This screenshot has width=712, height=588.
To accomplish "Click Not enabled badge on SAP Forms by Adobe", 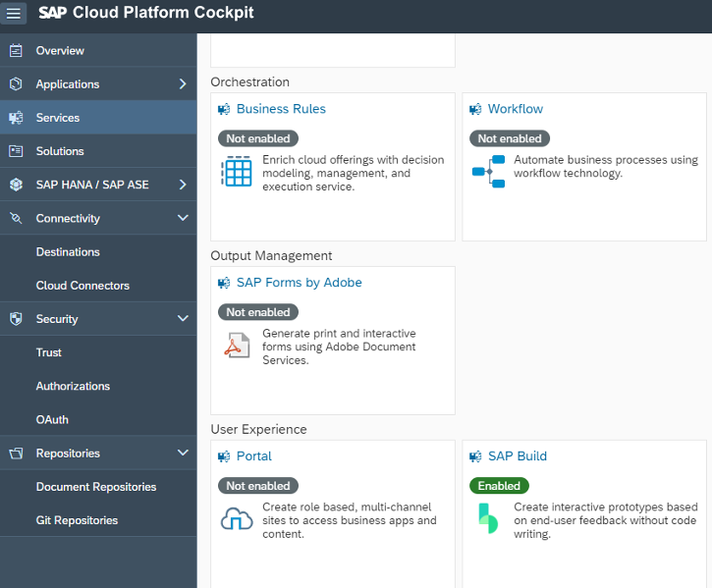I will pos(258,312).
